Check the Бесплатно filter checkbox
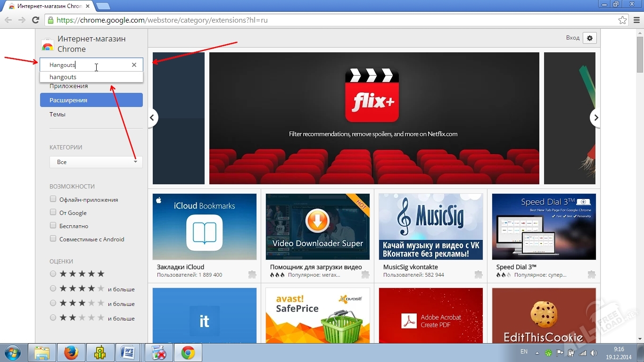The image size is (644, 362). click(x=52, y=225)
